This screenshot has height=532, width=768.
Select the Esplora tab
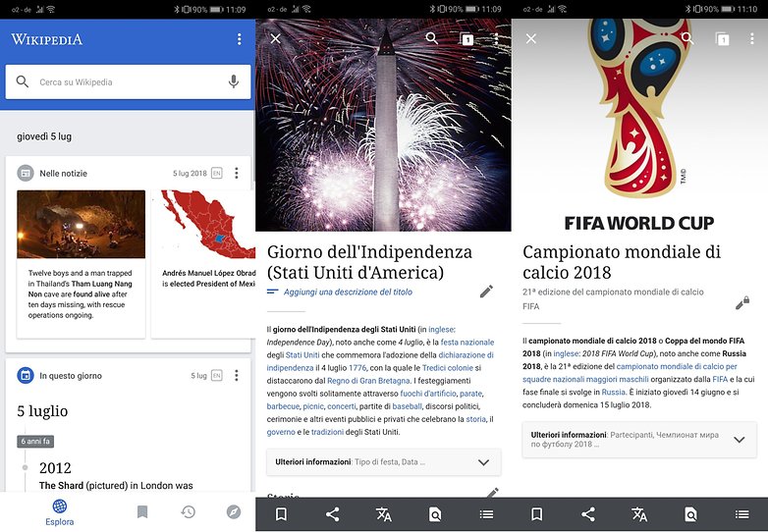coord(60,512)
